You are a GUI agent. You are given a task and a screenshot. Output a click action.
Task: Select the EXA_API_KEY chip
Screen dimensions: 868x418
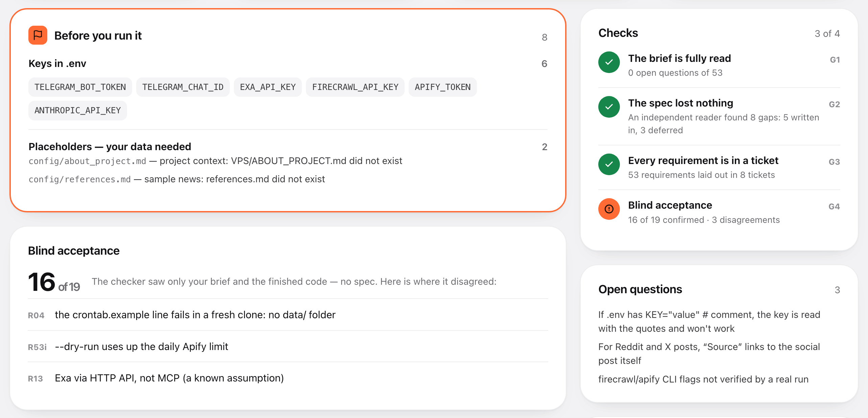coord(268,87)
